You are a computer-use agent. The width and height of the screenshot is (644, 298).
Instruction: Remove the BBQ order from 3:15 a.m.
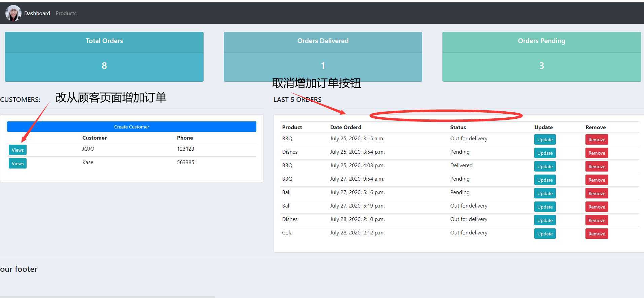(x=597, y=140)
